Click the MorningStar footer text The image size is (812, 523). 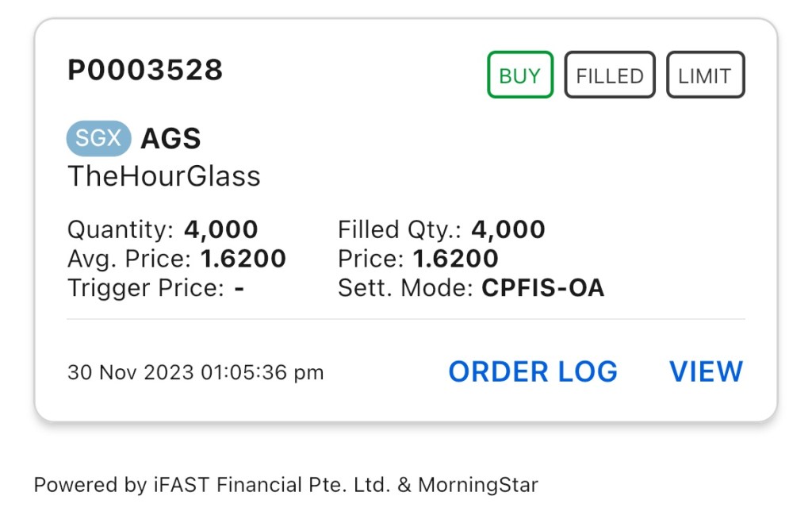coord(477,484)
